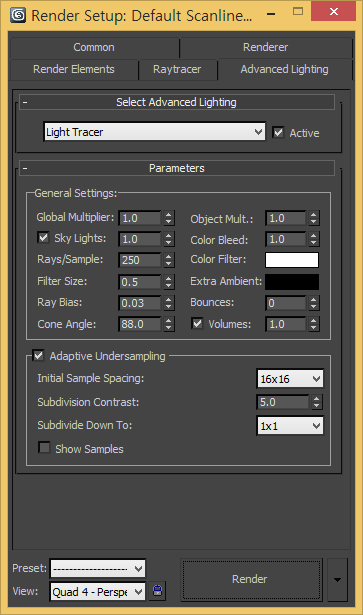Viewport: 363px width, 615px height.
Task: Click the Volumes spinner arrows
Action: click(x=314, y=324)
